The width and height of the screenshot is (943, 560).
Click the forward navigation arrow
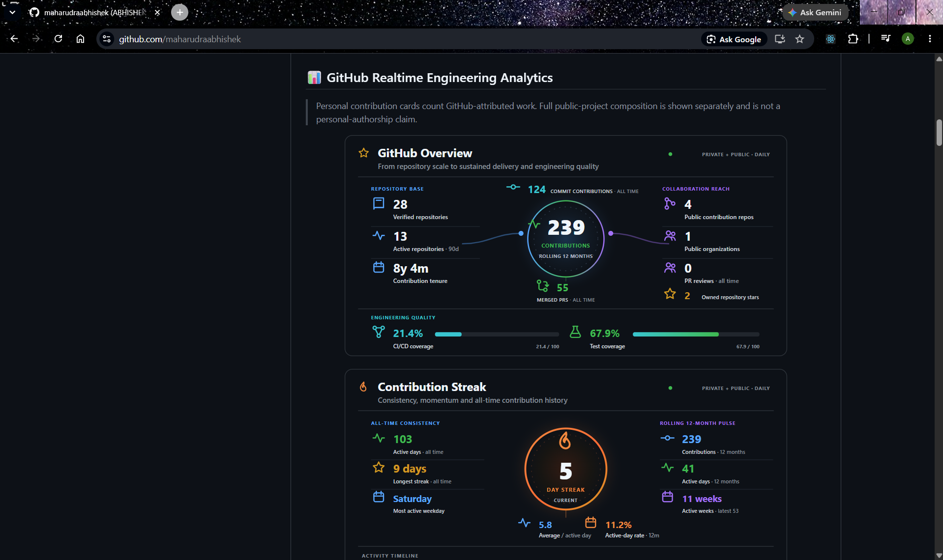36,39
